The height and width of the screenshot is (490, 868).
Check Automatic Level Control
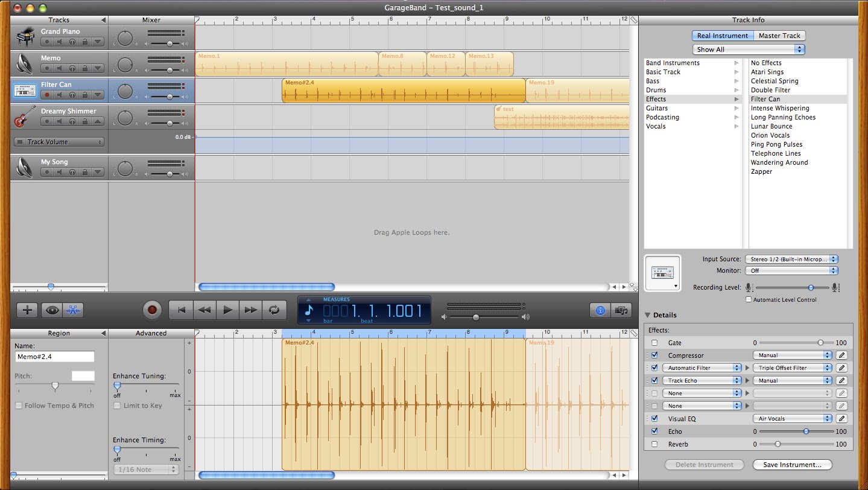[749, 299]
